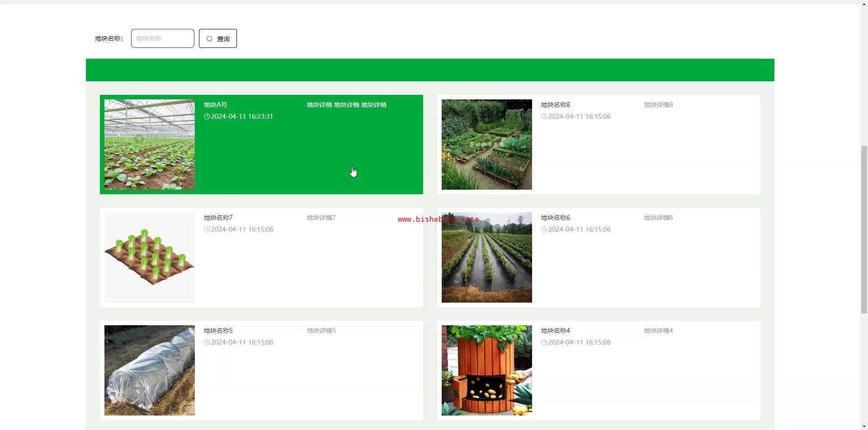
Task: Click the magnifier icon in the 查询 button
Action: [209, 39]
